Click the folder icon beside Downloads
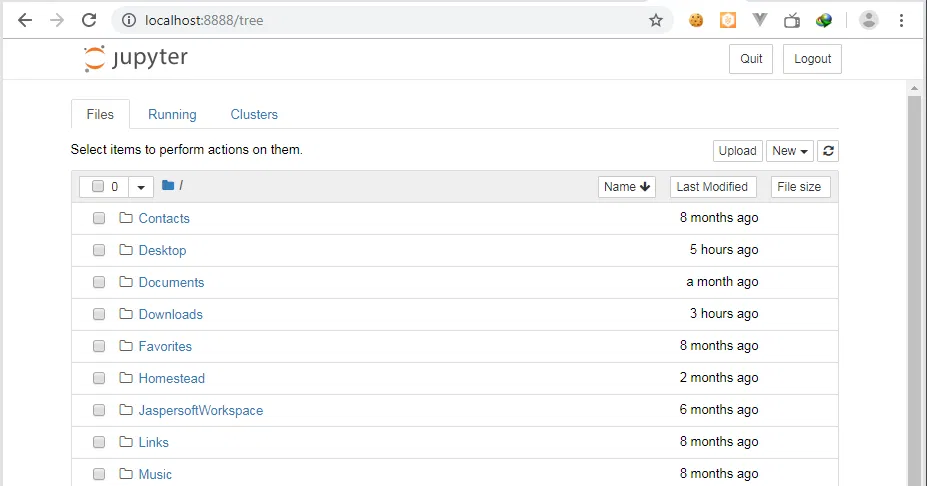Image resolution: width=927 pixels, height=486 pixels. pyautogui.click(x=125, y=313)
